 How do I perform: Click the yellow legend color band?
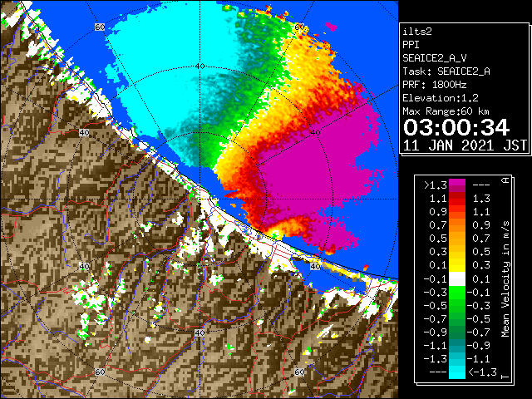point(457,265)
